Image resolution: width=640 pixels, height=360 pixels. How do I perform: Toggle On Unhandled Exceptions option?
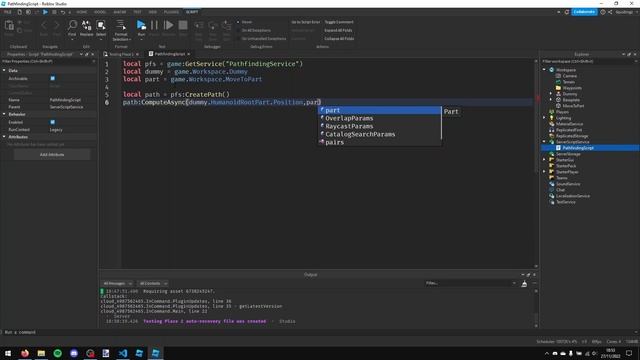[x=262, y=39]
